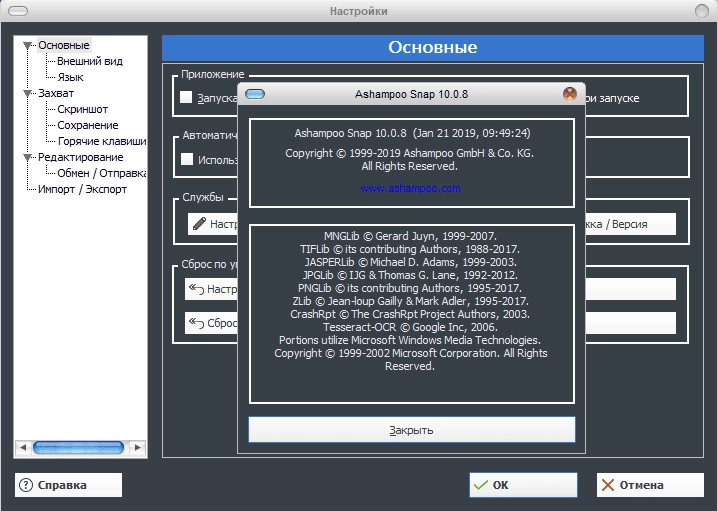This screenshot has width=718, height=512.
Task: Click the tree horizontal scrollbar thumb
Action: click(x=78, y=447)
